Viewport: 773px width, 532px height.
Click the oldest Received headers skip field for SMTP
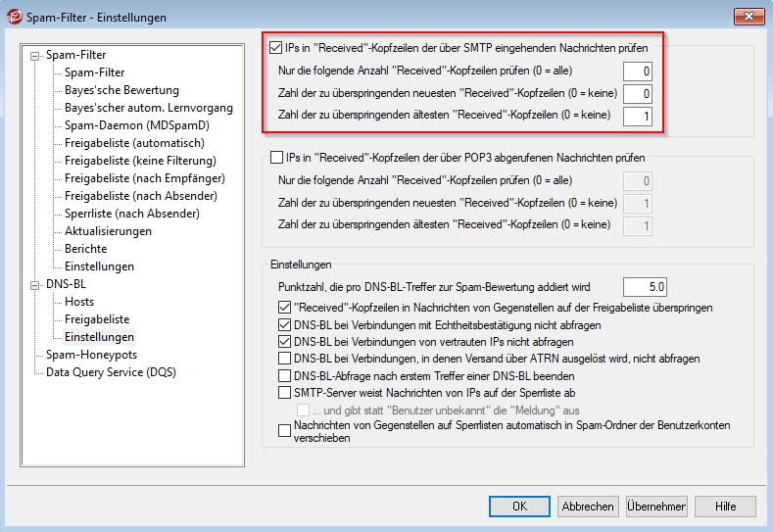click(637, 116)
